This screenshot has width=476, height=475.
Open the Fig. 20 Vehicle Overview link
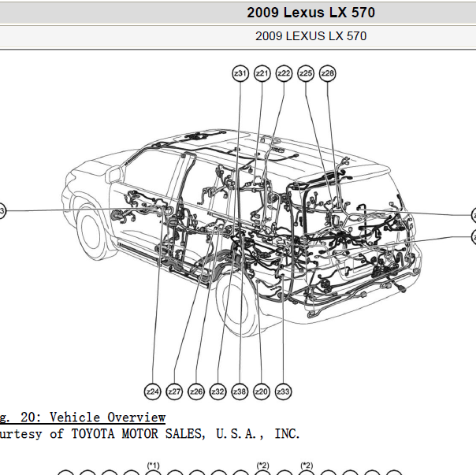click(x=82, y=417)
